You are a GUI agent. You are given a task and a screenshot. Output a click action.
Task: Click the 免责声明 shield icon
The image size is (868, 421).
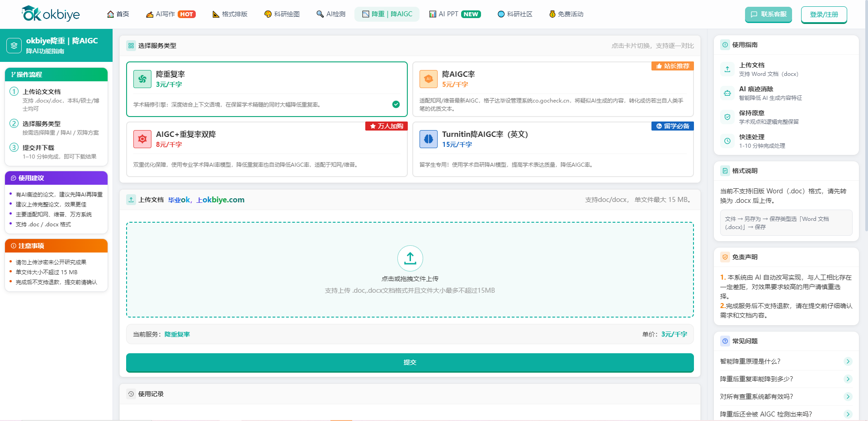(725, 257)
